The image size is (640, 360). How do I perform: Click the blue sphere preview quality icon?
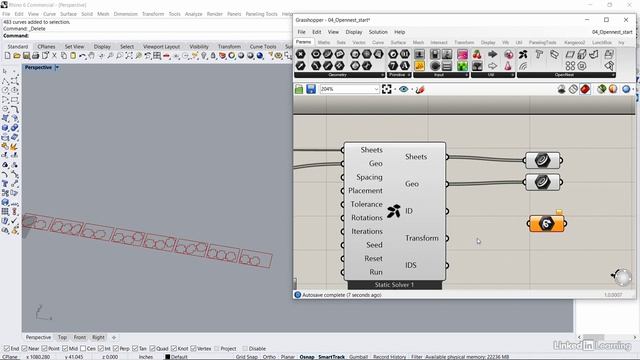click(x=626, y=89)
